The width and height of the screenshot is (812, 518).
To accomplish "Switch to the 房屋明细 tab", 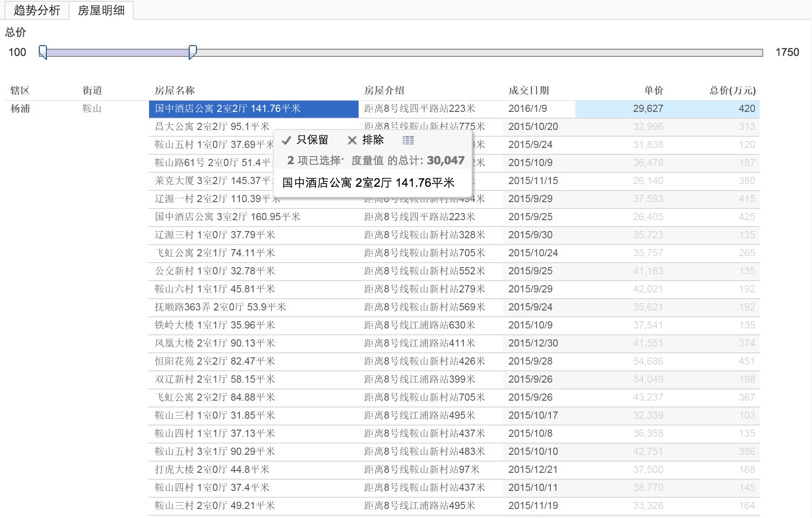I will click(101, 10).
